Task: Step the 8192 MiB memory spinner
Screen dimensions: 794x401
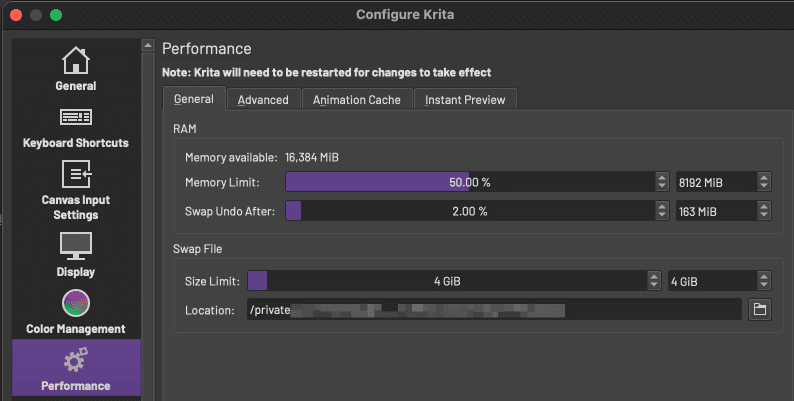Action: (x=764, y=182)
